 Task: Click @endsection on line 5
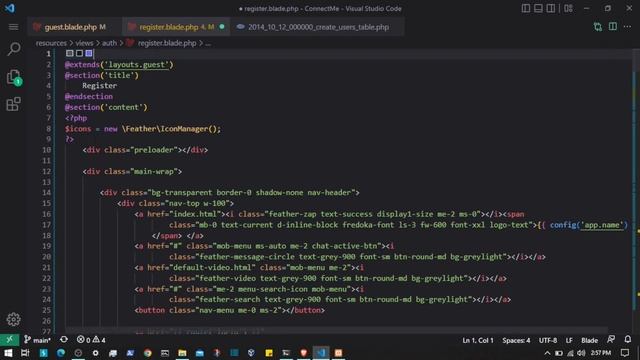coord(89,96)
